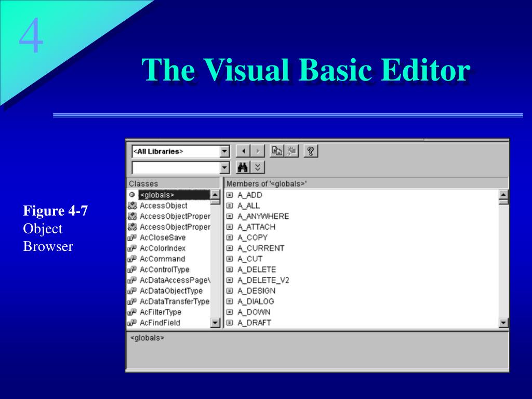Viewport: 532px width, 399px height.
Task: Click Members list scrollbar thumb
Action: (x=504, y=202)
